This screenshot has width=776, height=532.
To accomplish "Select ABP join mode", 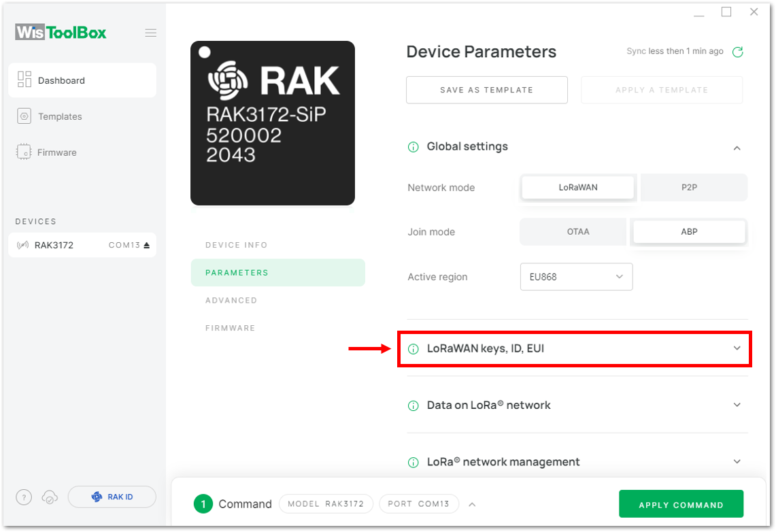I will [689, 231].
